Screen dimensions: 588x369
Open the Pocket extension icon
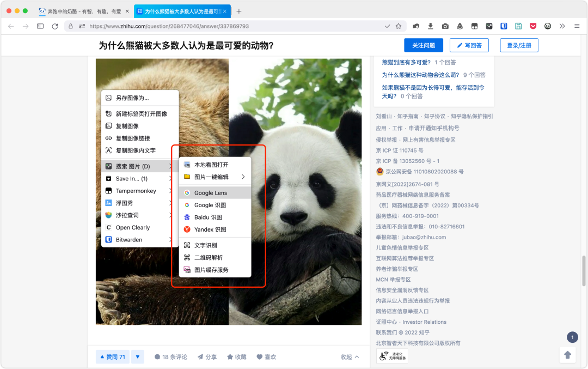click(533, 26)
